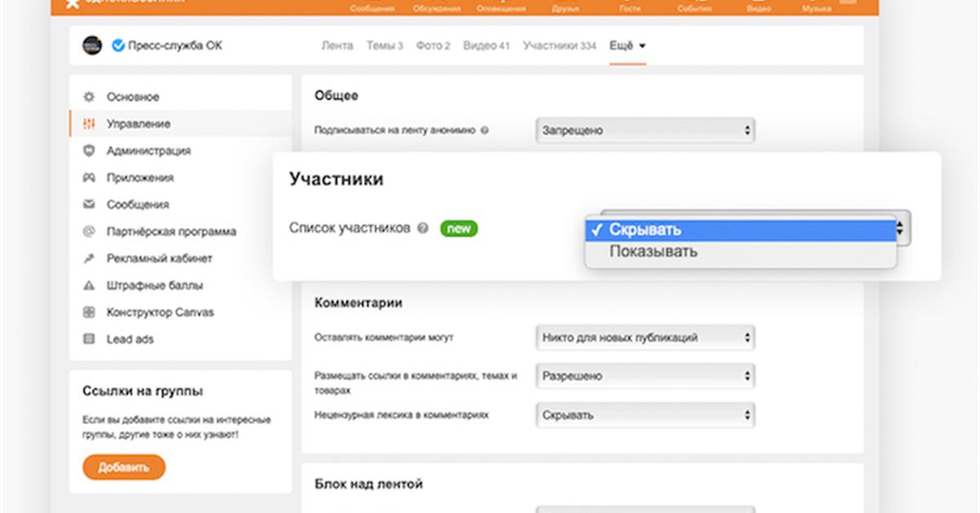Image resolution: width=980 pixels, height=513 pixels.
Task: Click the gamepad icon for Приложения
Action: (89, 178)
